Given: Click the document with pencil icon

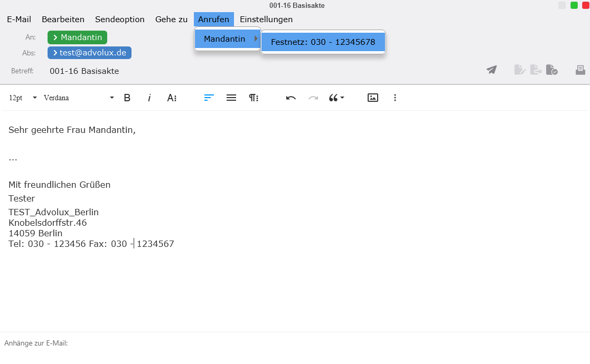Looking at the screenshot, I should pyautogui.click(x=520, y=70).
